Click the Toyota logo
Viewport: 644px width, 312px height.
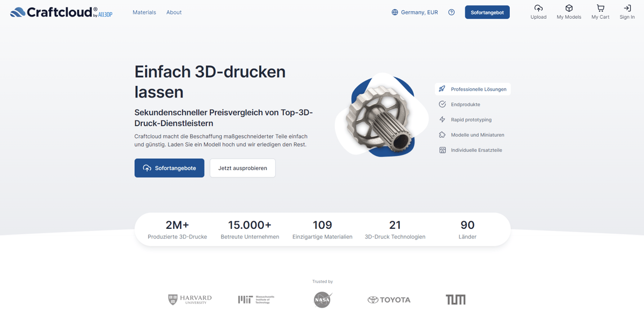(x=389, y=300)
